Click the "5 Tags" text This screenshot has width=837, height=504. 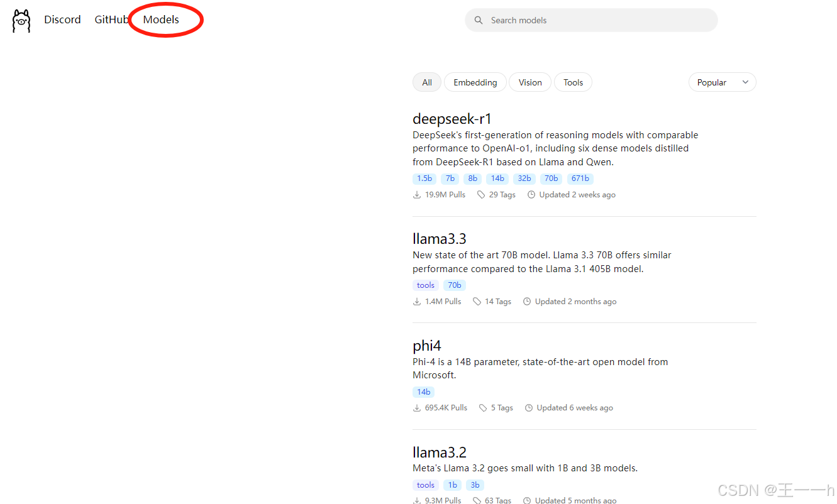(x=502, y=408)
